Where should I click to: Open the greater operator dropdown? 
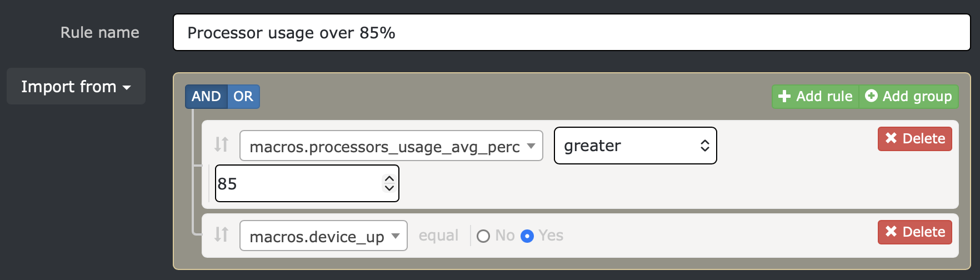[x=635, y=146]
